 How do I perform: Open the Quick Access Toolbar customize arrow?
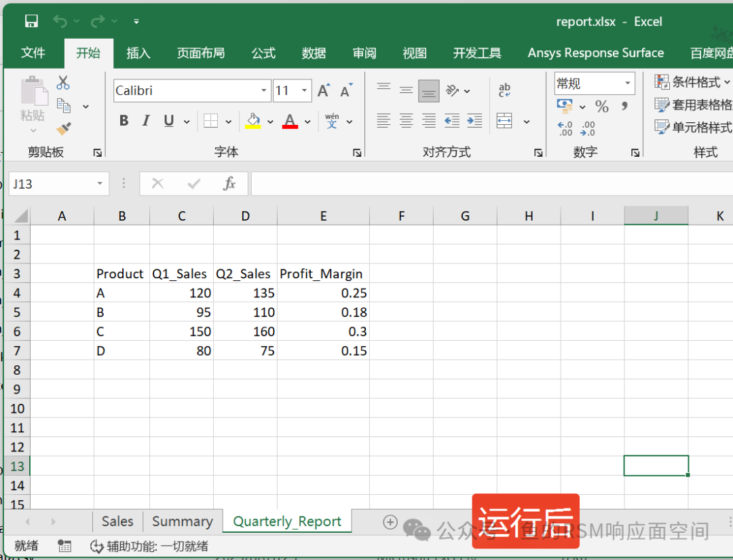pos(136,22)
